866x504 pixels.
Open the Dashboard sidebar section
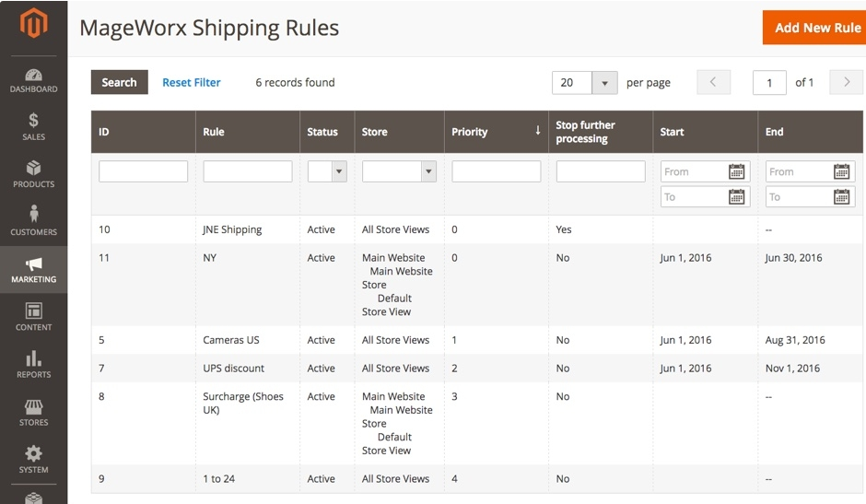point(34,81)
